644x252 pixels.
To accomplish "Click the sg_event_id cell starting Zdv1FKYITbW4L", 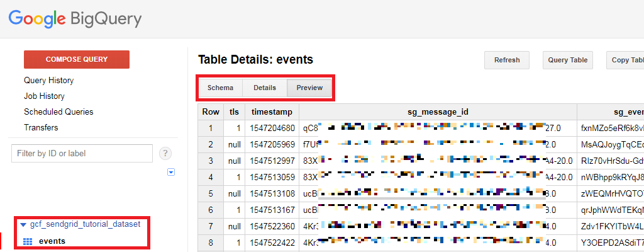I will click(611, 226).
